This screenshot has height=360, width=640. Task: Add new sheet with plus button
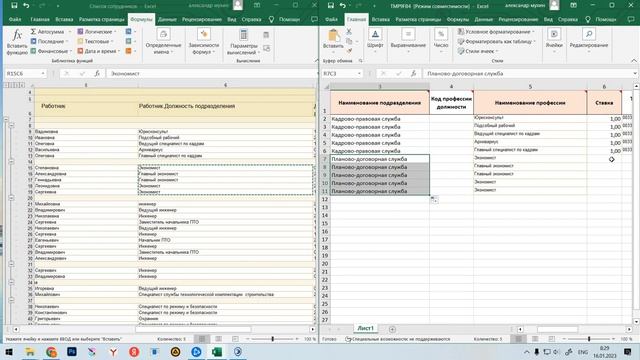coord(392,329)
